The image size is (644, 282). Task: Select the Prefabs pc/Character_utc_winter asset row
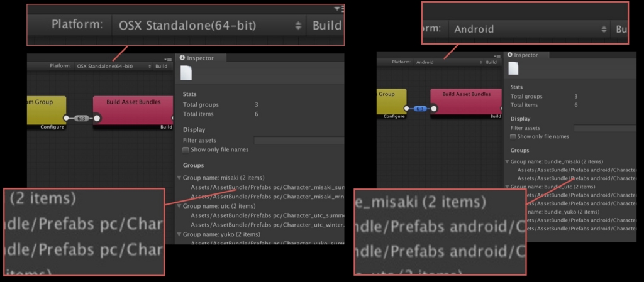(x=267, y=225)
